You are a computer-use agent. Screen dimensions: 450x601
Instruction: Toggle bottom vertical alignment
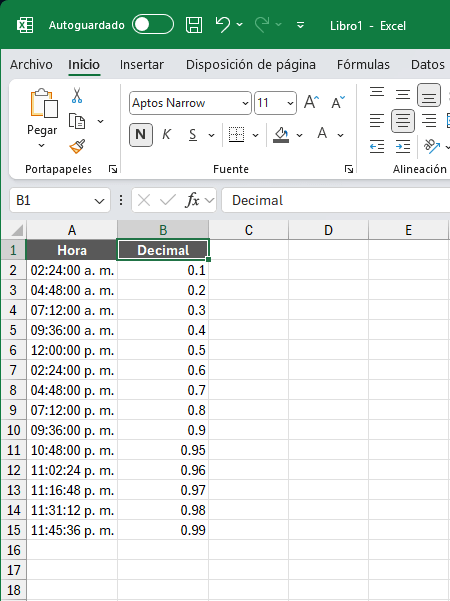pyautogui.click(x=429, y=95)
